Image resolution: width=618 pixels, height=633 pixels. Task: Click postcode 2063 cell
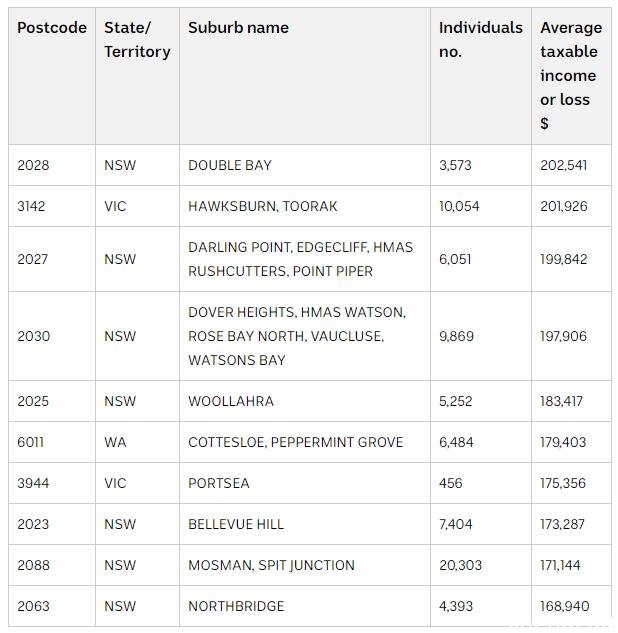click(x=52, y=606)
